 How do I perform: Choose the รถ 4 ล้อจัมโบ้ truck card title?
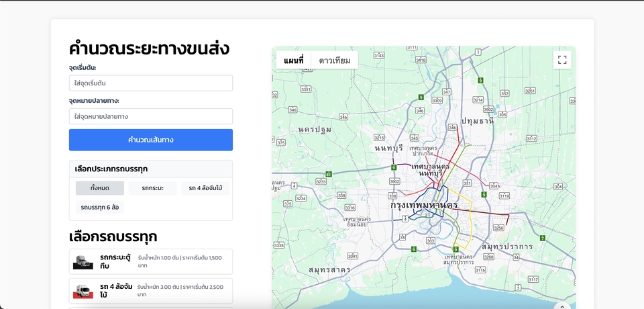(x=115, y=291)
